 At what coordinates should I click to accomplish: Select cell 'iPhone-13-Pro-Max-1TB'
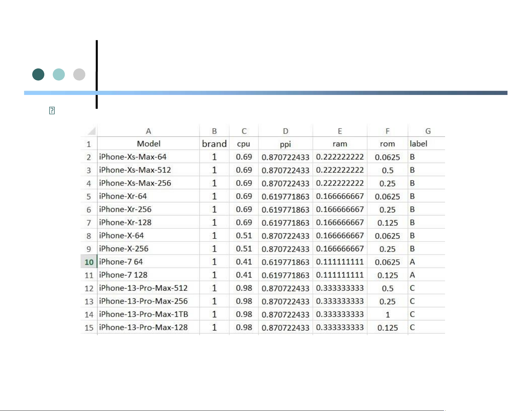[148, 314]
